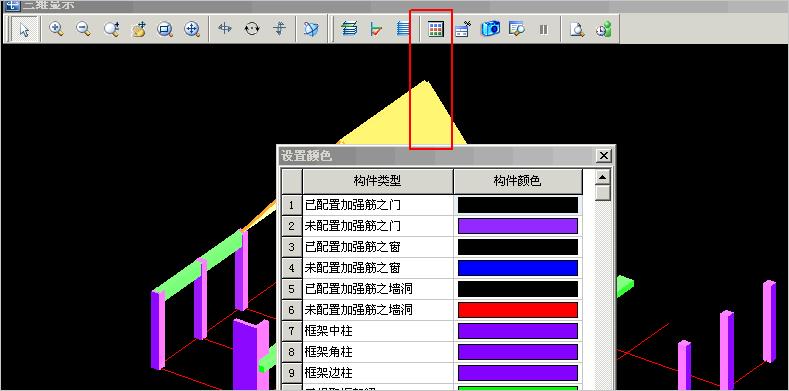Activate the hand pan tool

(138, 29)
